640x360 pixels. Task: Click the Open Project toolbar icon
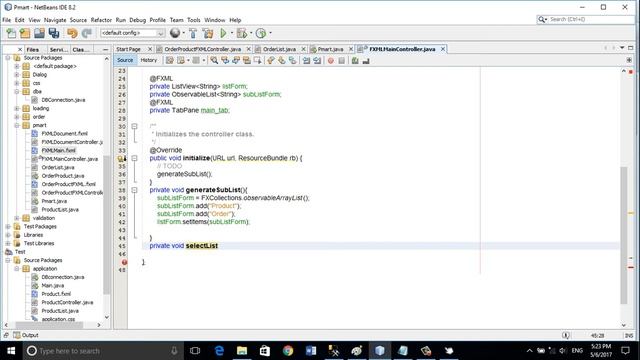[39, 33]
